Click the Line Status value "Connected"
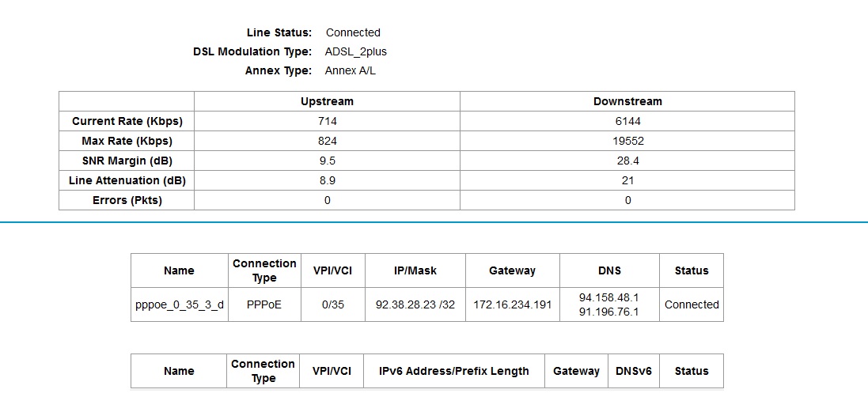Screen dimensions: 868x397 point(353,32)
